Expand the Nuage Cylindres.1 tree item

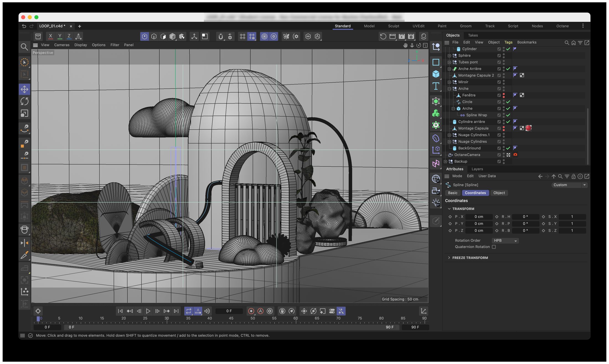pos(449,135)
